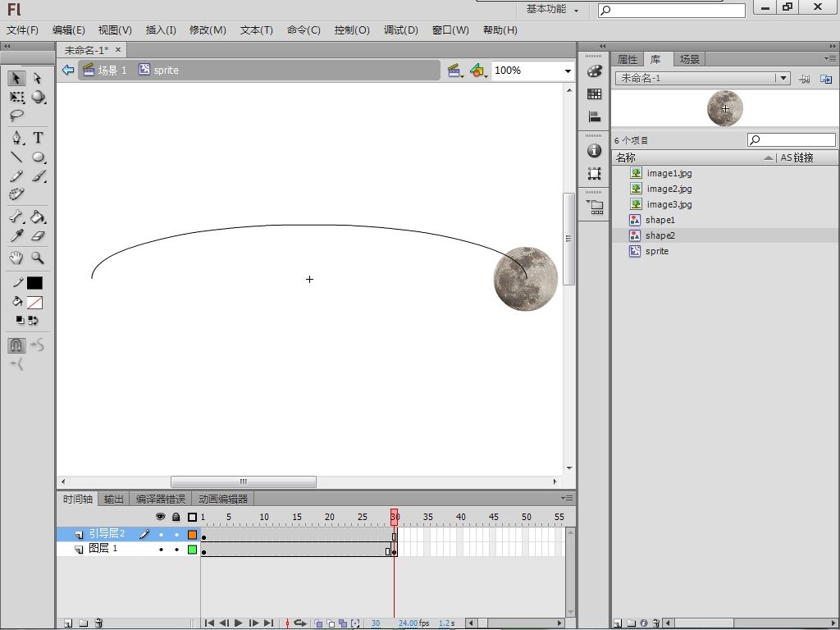Toggle visibility dot for 图层 1
This screenshot has width=840, height=630.
161,549
